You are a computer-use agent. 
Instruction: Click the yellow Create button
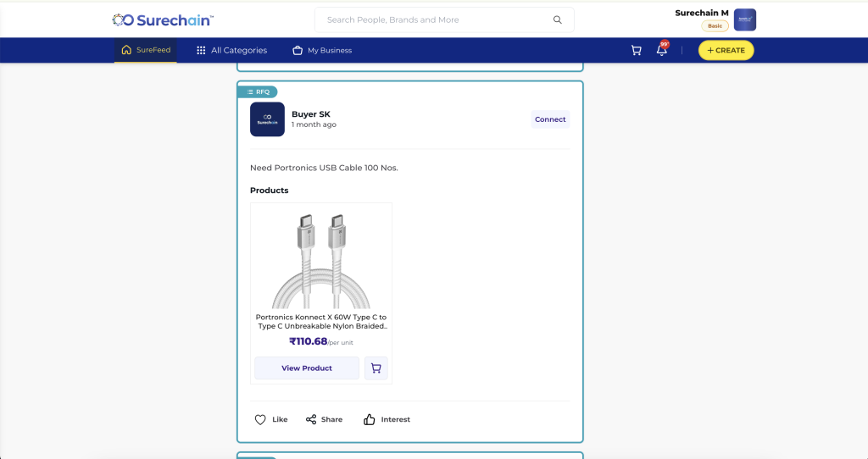[x=726, y=50]
